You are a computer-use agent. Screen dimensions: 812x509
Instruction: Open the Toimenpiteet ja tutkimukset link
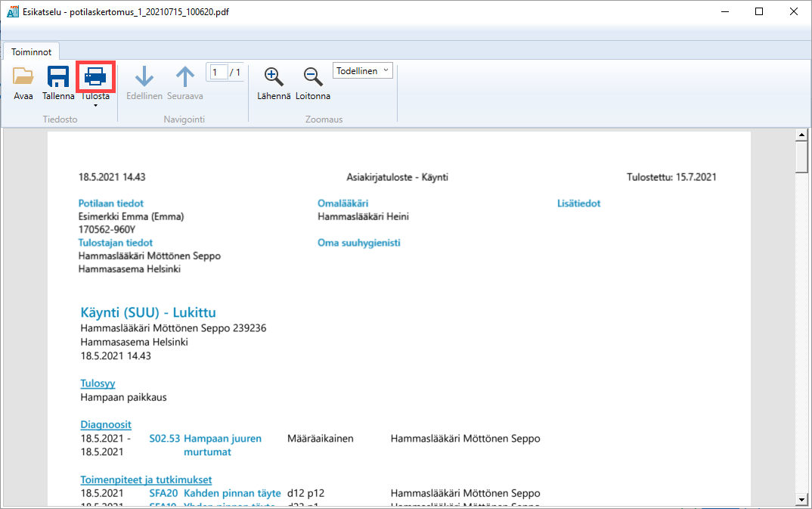146,480
